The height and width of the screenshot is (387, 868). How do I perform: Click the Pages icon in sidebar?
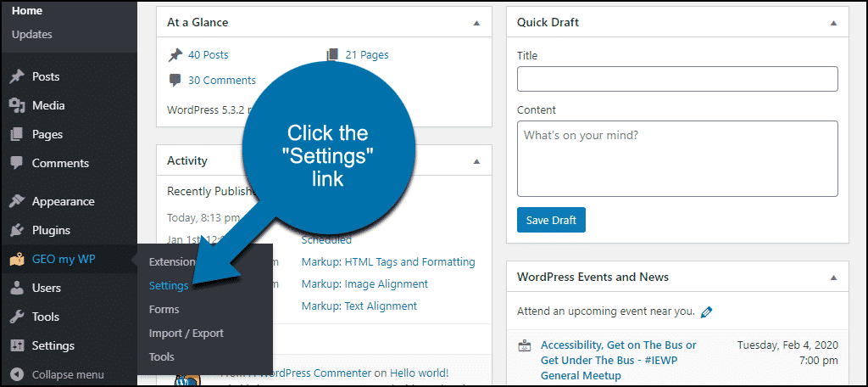point(17,134)
